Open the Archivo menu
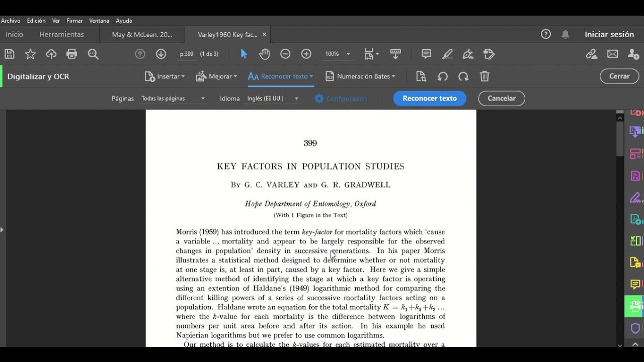This screenshot has height=362, width=644. [x=11, y=21]
